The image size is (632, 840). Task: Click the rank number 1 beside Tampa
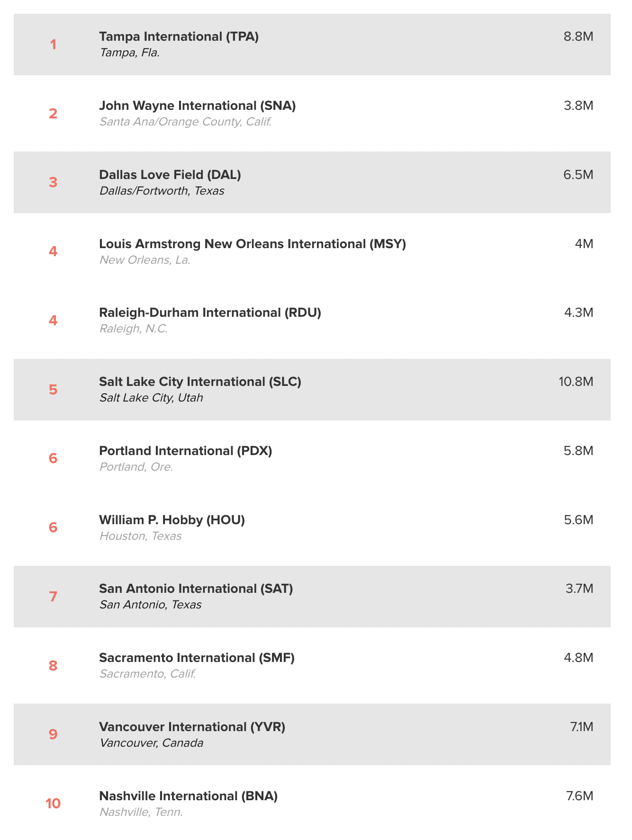pyautogui.click(x=53, y=45)
